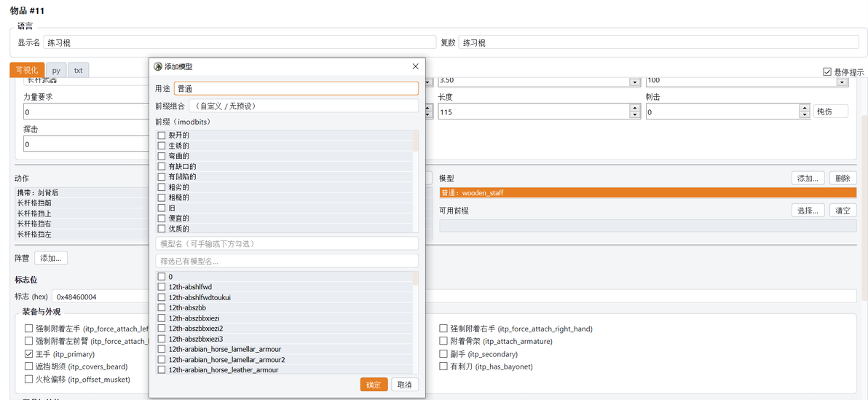Confirm with the 确定 button
Image resolution: width=868 pixels, height=400 pixels.
click(x=374, y=385)
